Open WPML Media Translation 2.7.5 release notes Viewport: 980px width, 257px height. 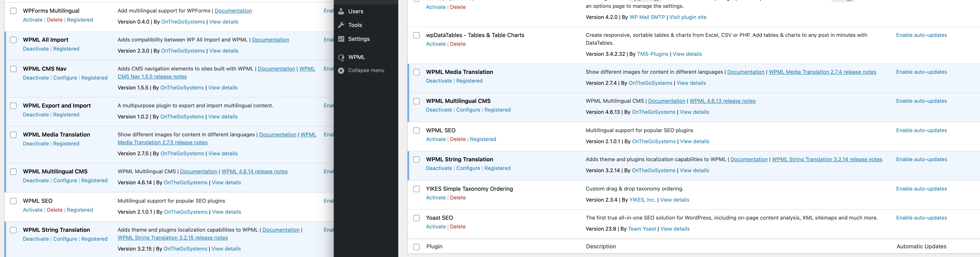click(162, 143)
